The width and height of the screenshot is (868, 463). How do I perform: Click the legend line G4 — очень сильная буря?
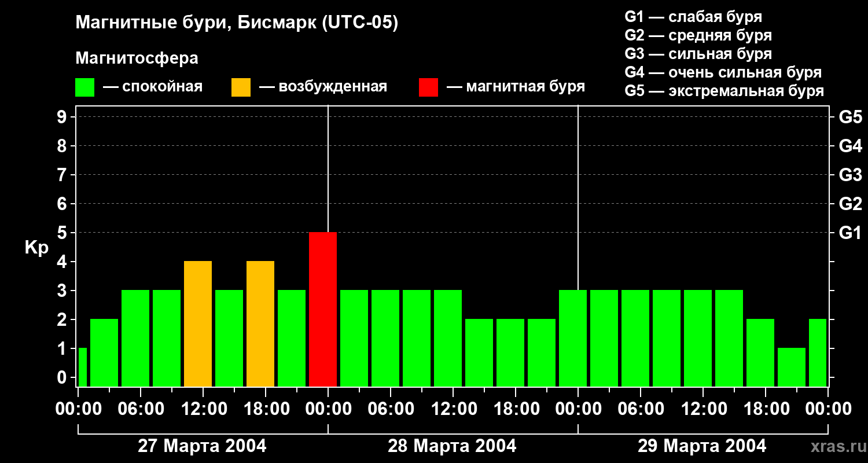(723, 72)
